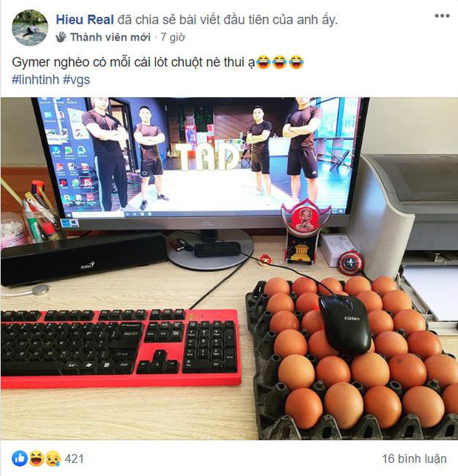Open the 421 reactions count list
458x476 pixels.
coord(74,459)
